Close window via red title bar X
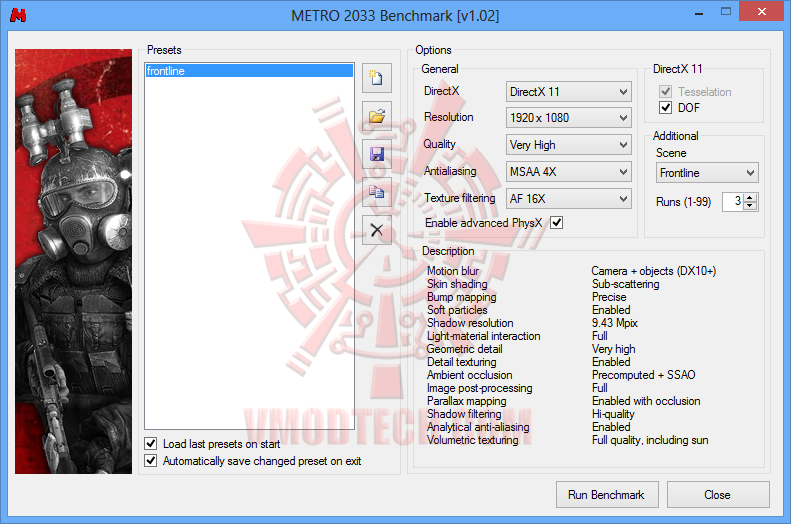This screenshot has height=524, width=791. pos(761,12)
